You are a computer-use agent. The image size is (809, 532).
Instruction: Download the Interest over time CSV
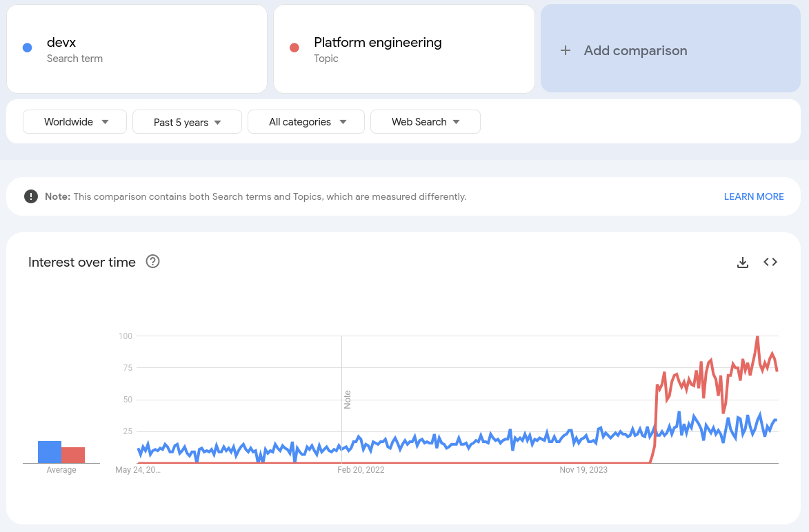pyautogui.click(x=743, y=262)
